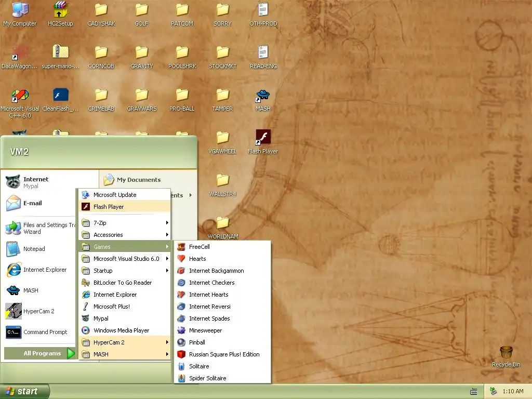This screenshot has height=399, width=532.
Task: Launch Windows Media Player
Action: click(x=125, y=330)
